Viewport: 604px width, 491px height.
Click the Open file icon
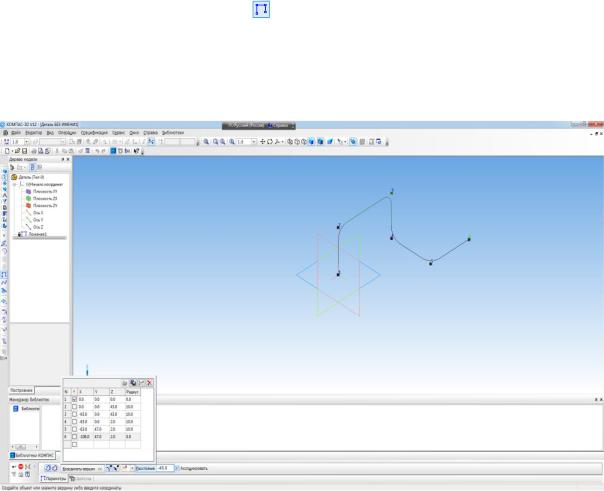[x=17, y=151]
